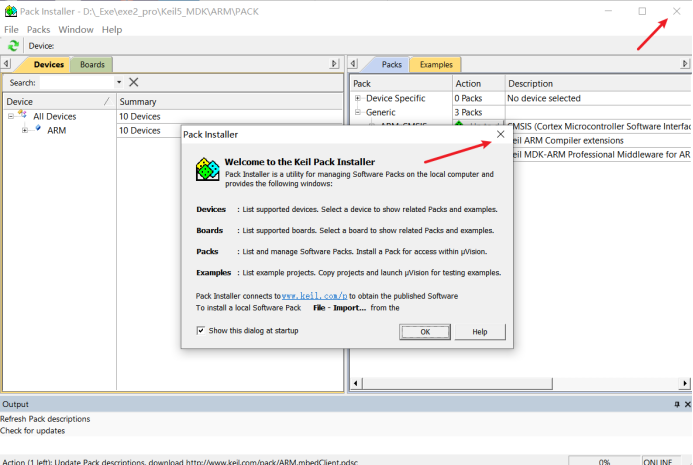Switch to the Examples tab
Screen dimensions: 693x465
(x=436, y=65)
